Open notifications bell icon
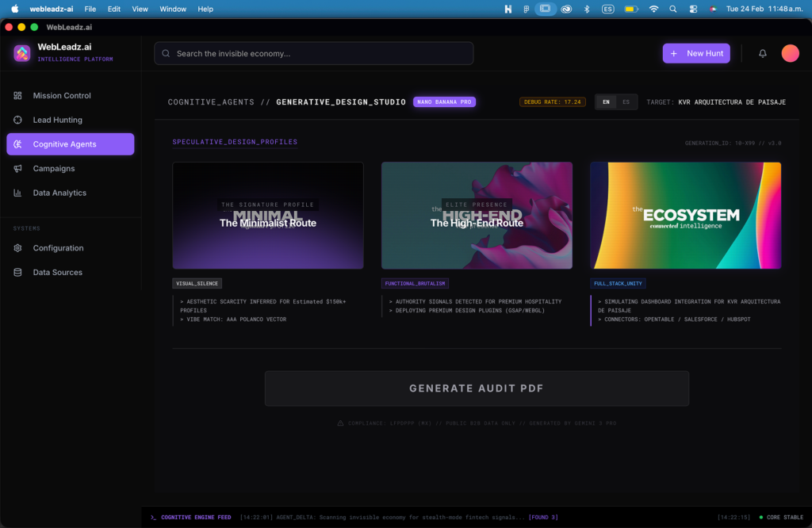This screenshot has width=812, height=528. 763,53
